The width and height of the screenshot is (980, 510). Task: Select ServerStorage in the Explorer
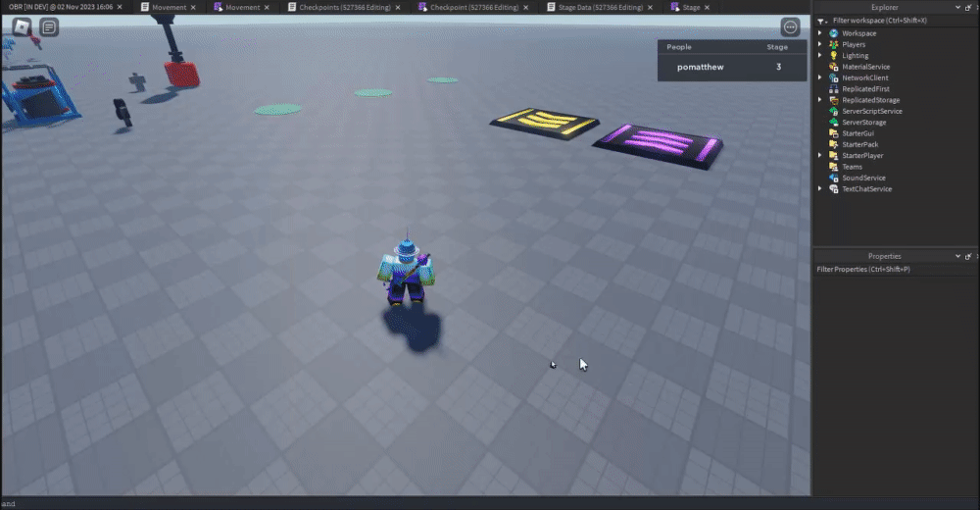pyautogui.click(x=863, y=123)
